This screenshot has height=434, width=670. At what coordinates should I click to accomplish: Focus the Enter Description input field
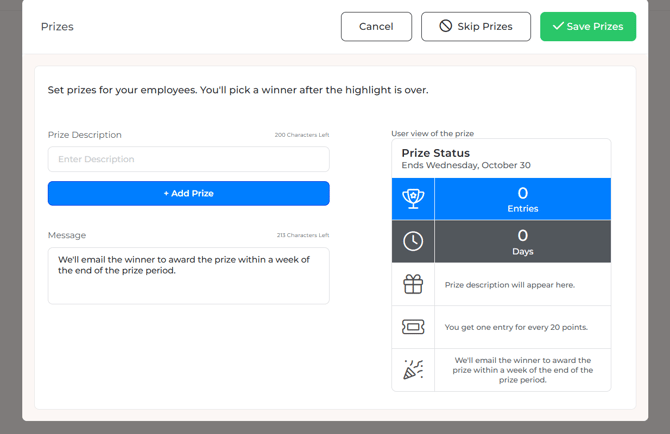point(188,159)
